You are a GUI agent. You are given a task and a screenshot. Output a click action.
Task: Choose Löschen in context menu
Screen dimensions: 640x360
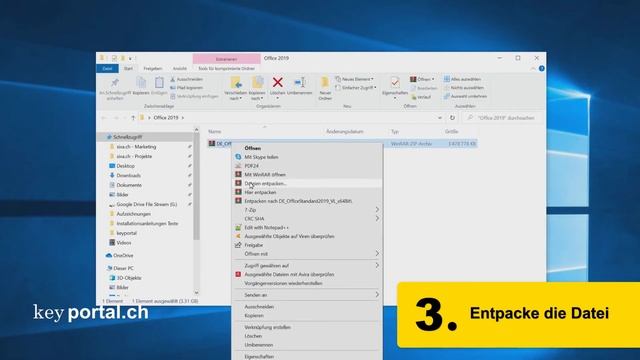253,336
